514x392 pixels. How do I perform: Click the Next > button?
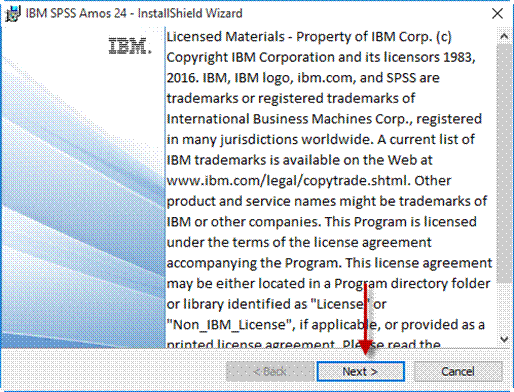(361, 371)
